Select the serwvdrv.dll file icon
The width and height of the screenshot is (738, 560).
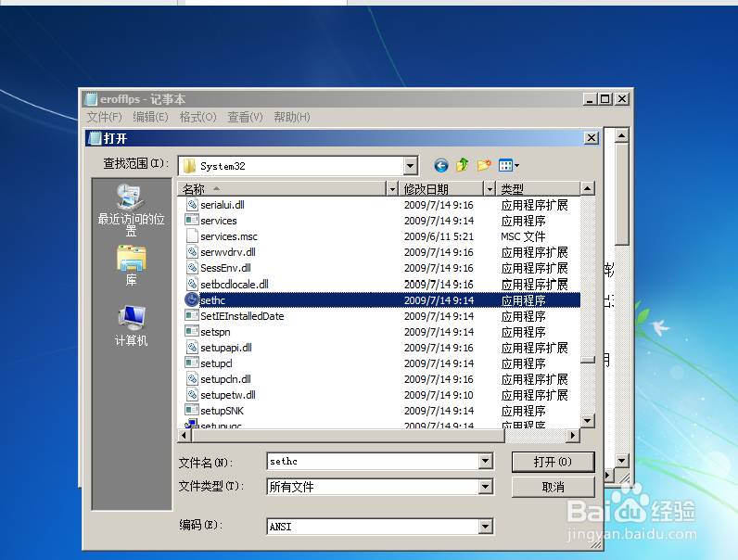192,252
